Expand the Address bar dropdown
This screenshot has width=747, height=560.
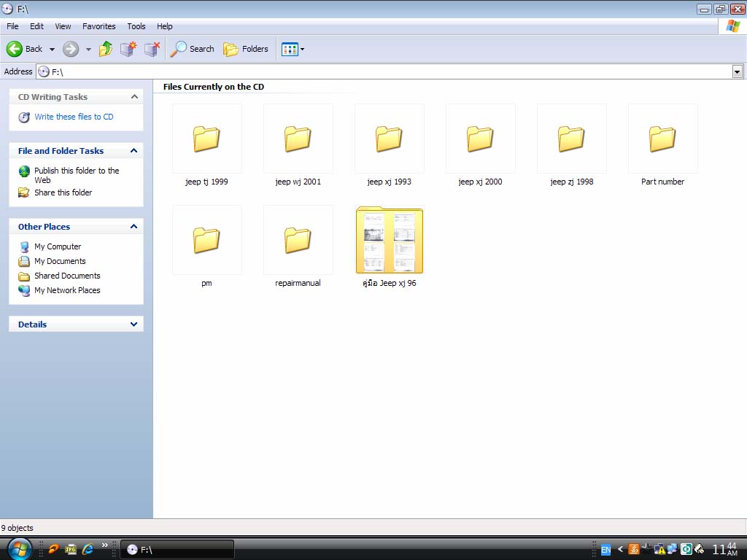click(737, 71)
